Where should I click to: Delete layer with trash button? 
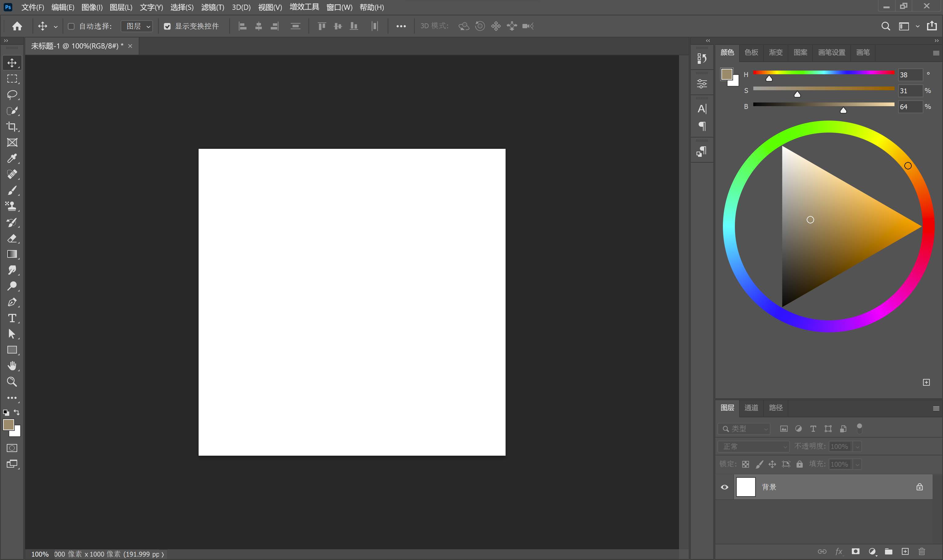tap(922, 551)
